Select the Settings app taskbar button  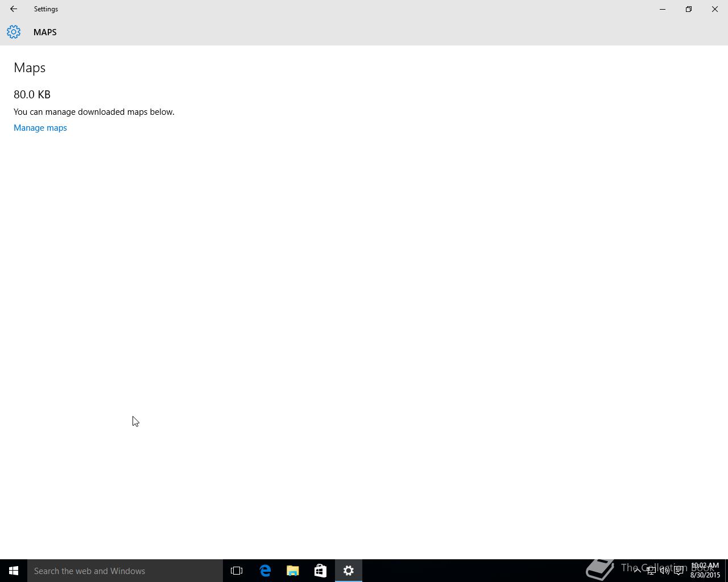[349, 571]
